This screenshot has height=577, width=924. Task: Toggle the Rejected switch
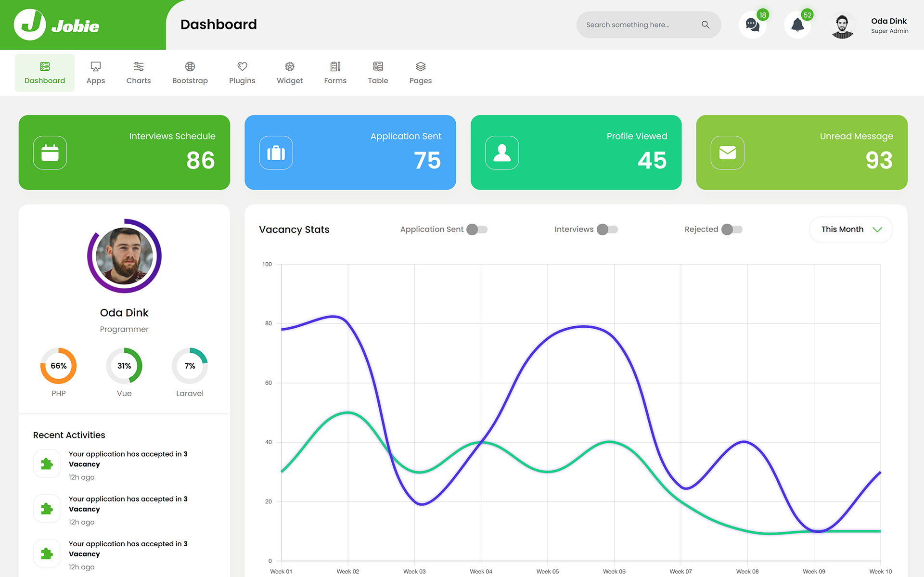pos(732,230)
